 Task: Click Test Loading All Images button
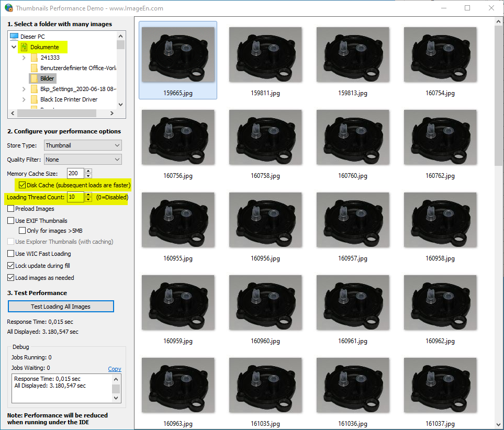click(61, 307)
